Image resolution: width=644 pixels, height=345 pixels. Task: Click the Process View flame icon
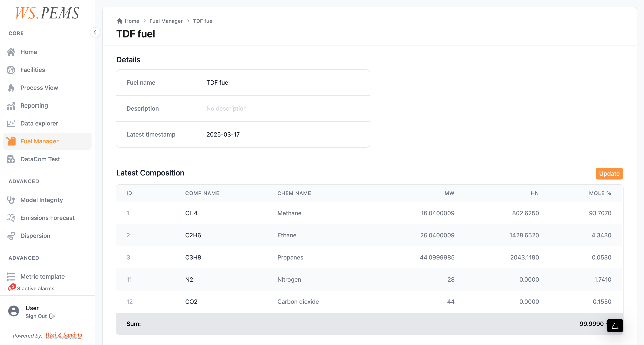[11, 88]
